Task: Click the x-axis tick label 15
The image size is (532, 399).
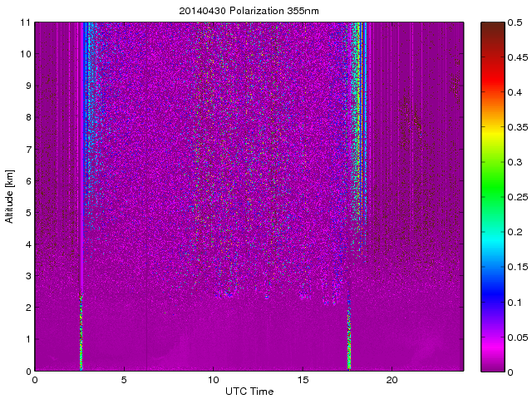Action: (303, 379)
